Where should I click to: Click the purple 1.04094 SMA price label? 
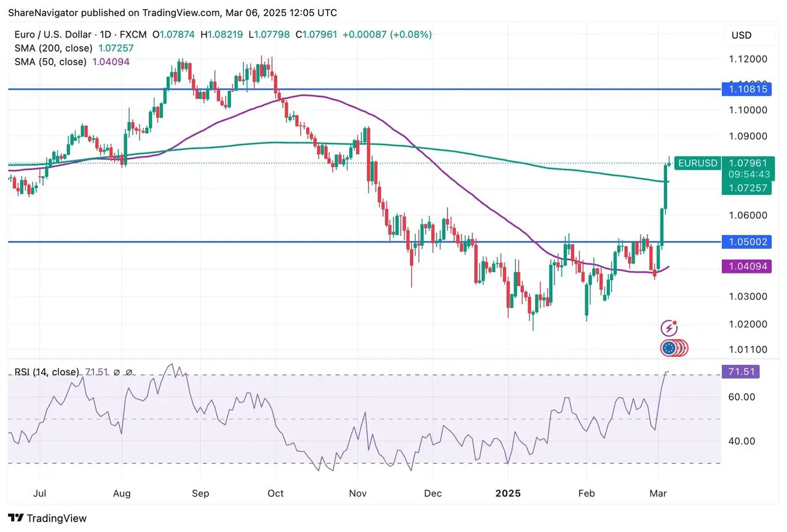tap(746, 266)
